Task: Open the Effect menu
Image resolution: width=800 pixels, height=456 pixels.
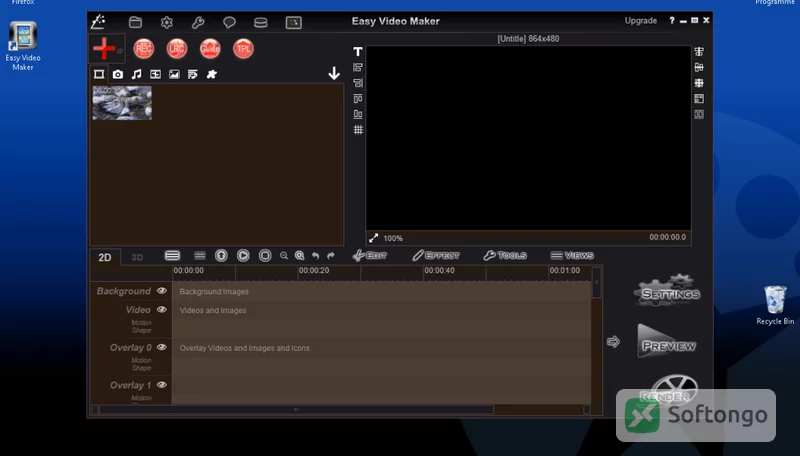Action: [436, 255]
